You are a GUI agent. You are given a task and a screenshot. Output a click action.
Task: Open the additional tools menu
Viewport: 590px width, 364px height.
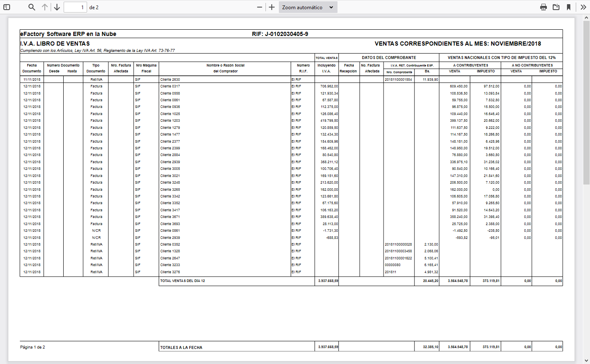(583, 7)
